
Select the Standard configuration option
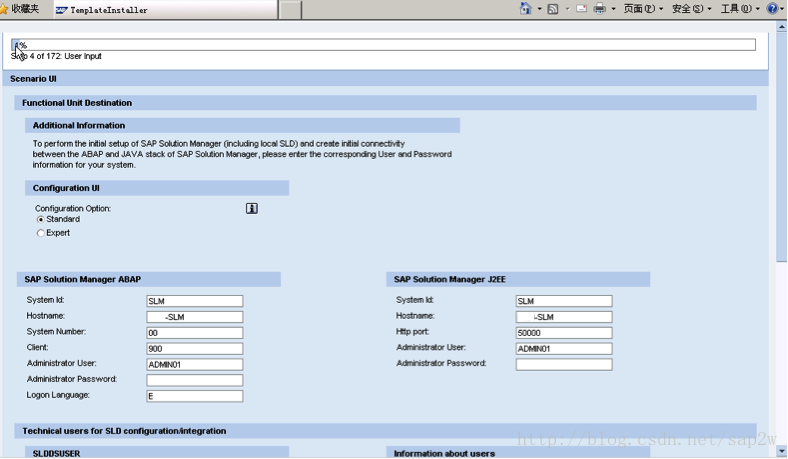click(41, 220)
